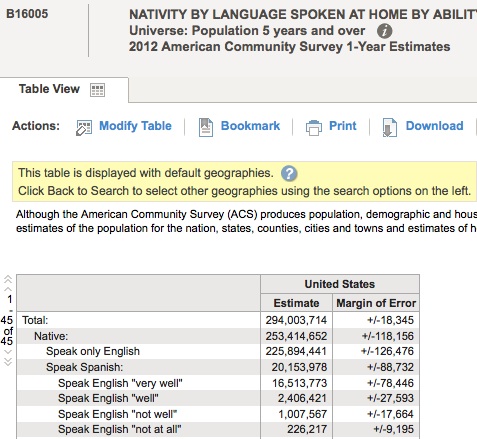This screenshot has width=477, height=439.
Task: Jump to last rows with double down chevron
Action: pos(8,362)
